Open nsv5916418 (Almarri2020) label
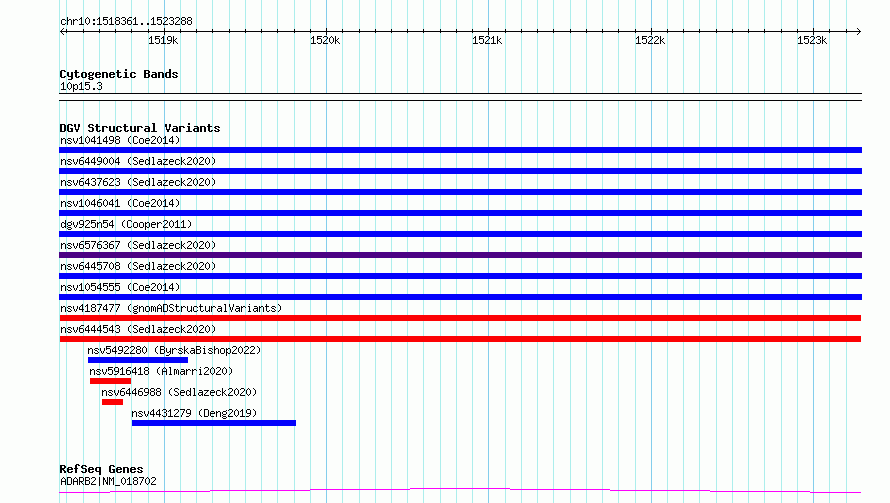Screen dimensions: 890x503 161,371
